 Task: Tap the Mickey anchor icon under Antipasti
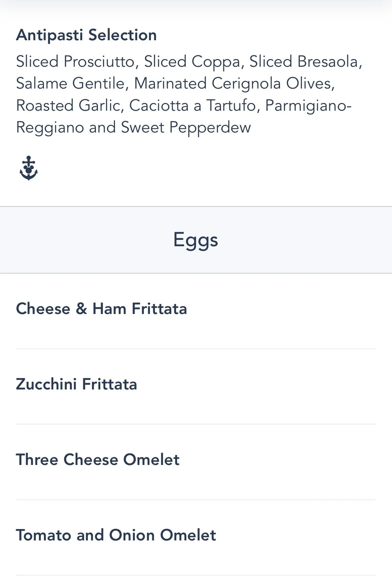(x=29, y=168)
